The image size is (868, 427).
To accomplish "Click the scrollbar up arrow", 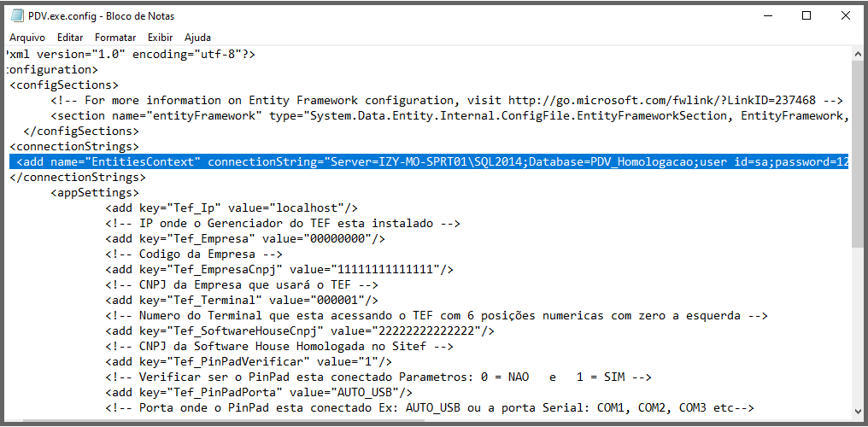I will point(858,54).
